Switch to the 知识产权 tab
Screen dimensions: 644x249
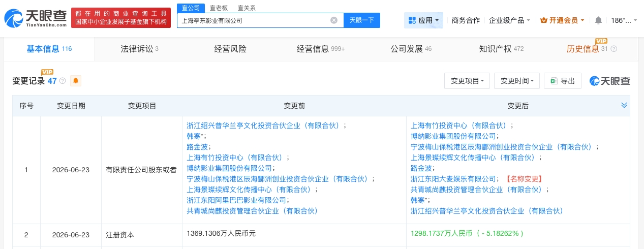coord(501,49)
